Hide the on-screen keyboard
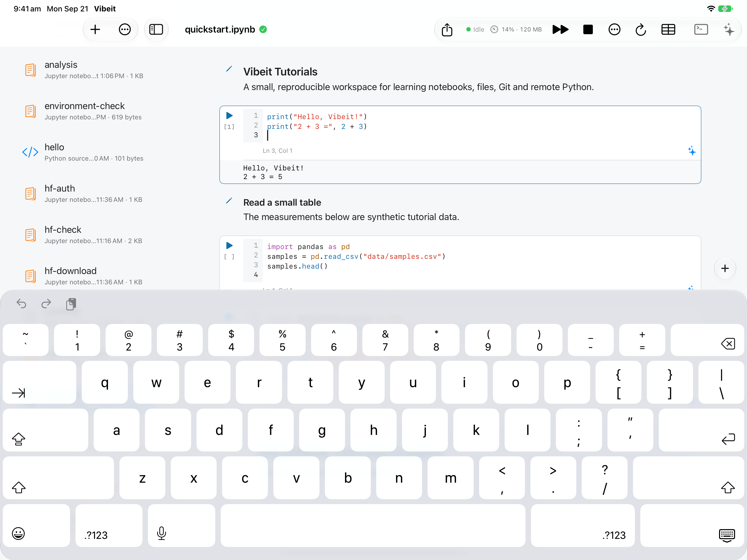747x560 pixels. [x=692, y=526]
